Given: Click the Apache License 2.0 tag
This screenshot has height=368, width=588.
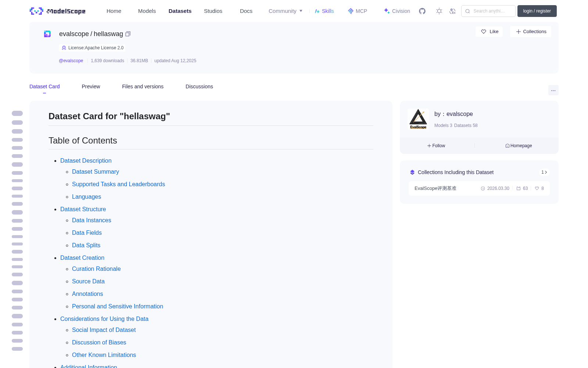Looking at the screenshot, I should 92,48.
